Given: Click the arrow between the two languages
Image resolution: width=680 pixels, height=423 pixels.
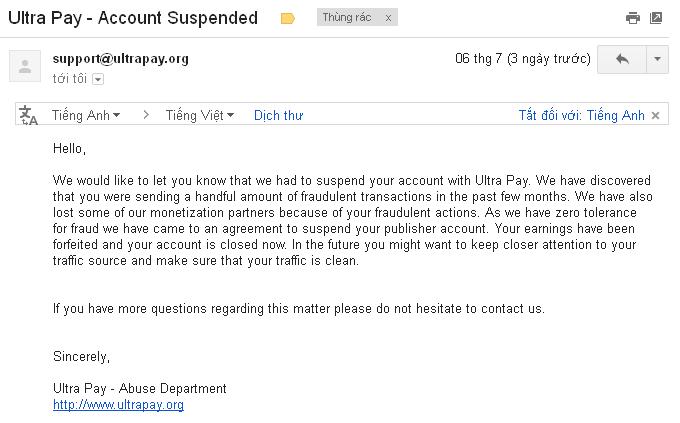Looking at the screenshot, I should coord(145,115).
